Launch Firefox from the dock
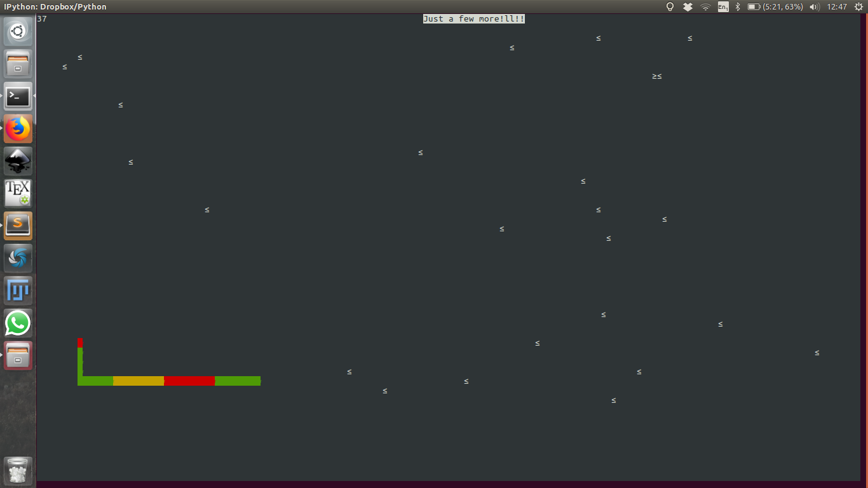The height and width of the screenshot is (488, 868). [18, 128]
